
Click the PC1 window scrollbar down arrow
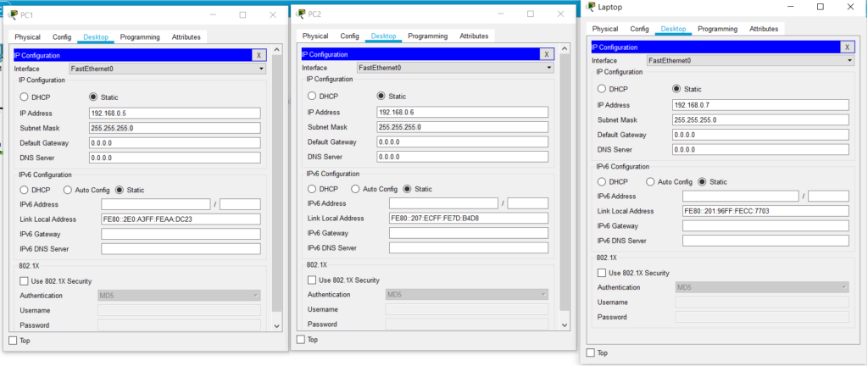coord(276,325)
